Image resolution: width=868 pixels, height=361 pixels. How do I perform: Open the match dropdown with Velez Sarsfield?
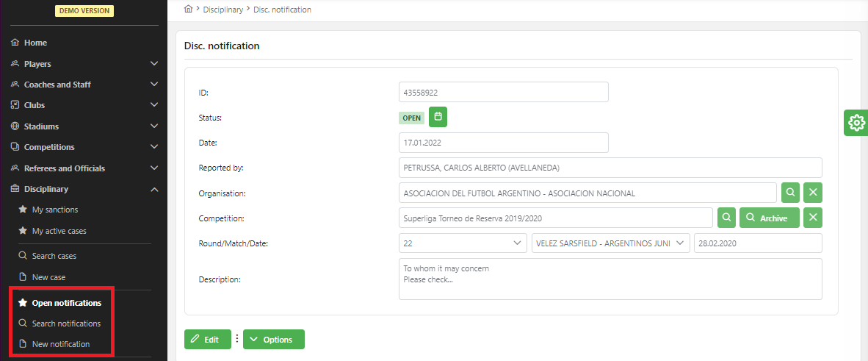(x=610, y=243)
